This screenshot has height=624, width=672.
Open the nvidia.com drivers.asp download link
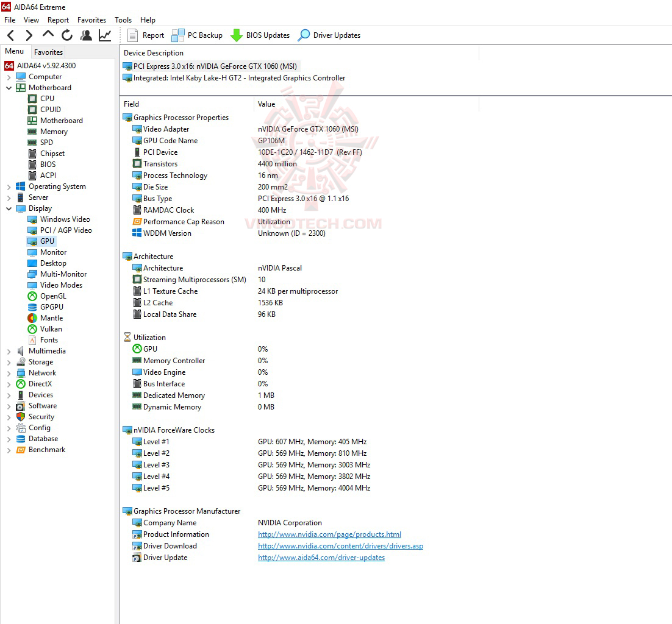(340, 546)
